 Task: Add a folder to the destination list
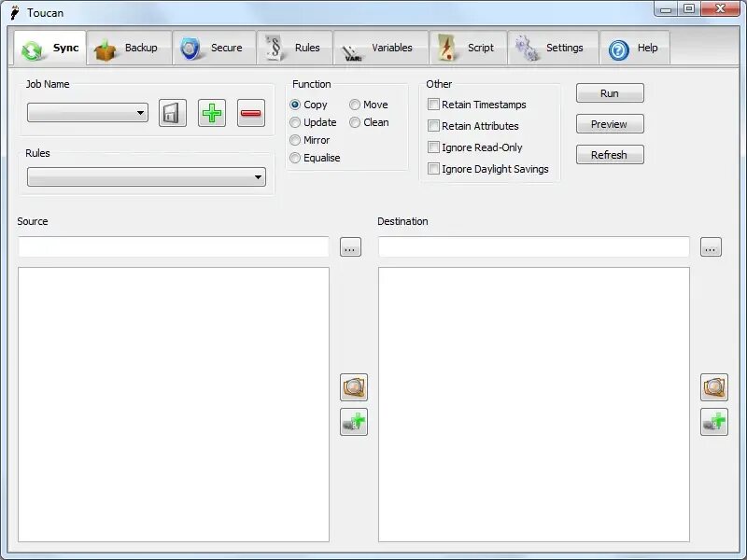713,422
